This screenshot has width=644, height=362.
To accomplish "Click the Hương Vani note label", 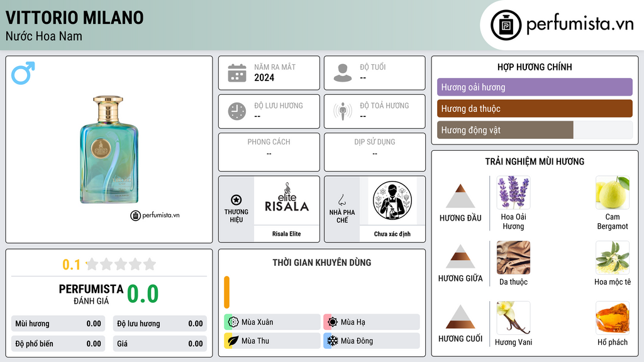I will (513, 342).
